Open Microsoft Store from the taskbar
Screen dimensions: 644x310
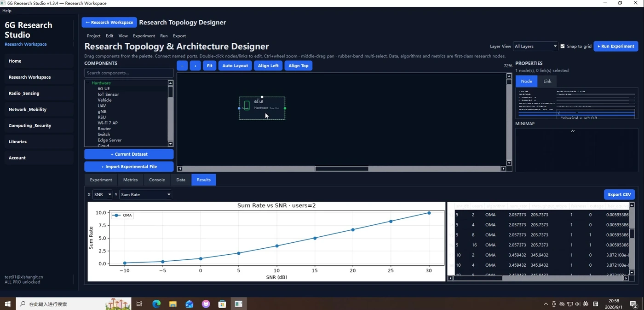pyautogui.click(x=222, y=304)
